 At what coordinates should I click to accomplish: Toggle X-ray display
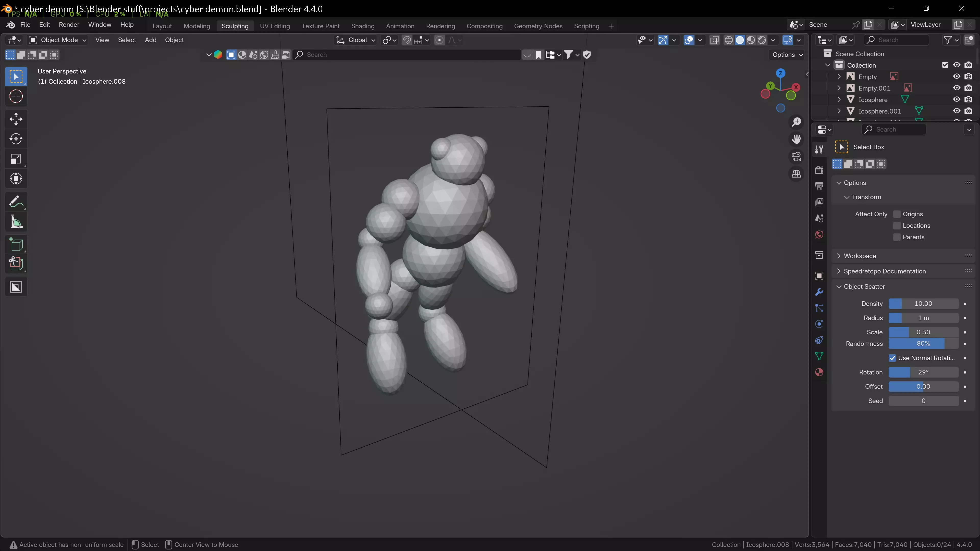pos(715,40)
